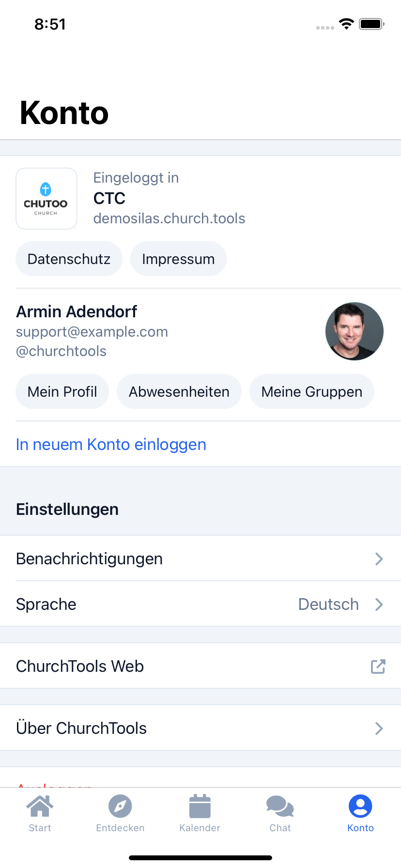The height and width of the screenshot is (868, 401).
Task: Tap the external link icon for ChurchTools Web
Action: (x=378, y=666)
